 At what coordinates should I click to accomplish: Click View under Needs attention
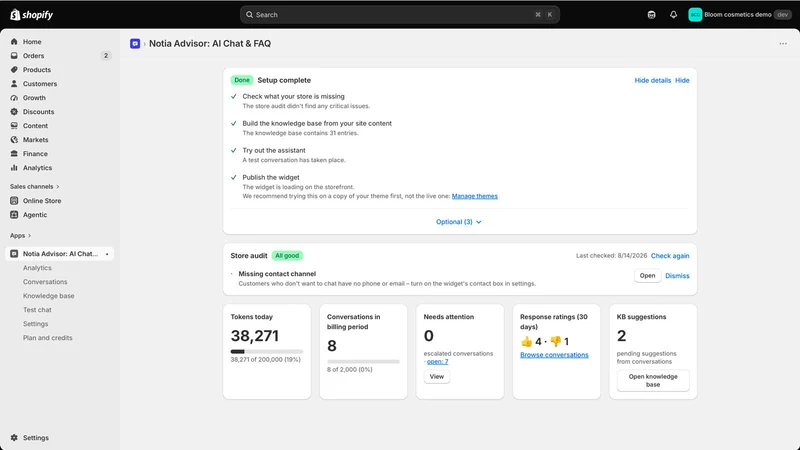coord(437,377)
